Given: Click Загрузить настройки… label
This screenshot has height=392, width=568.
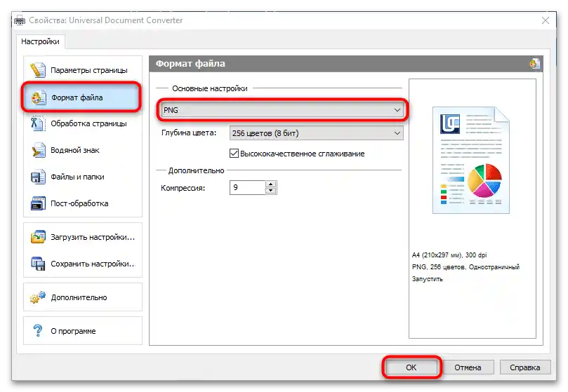Looking at the screenshot, I should pos(93,238).
